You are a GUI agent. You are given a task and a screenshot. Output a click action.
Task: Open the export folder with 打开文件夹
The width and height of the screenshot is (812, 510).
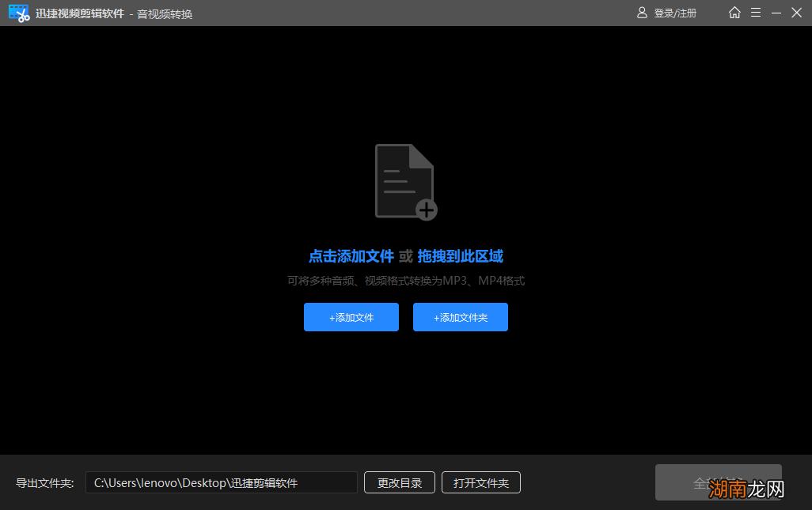point(481,482)
